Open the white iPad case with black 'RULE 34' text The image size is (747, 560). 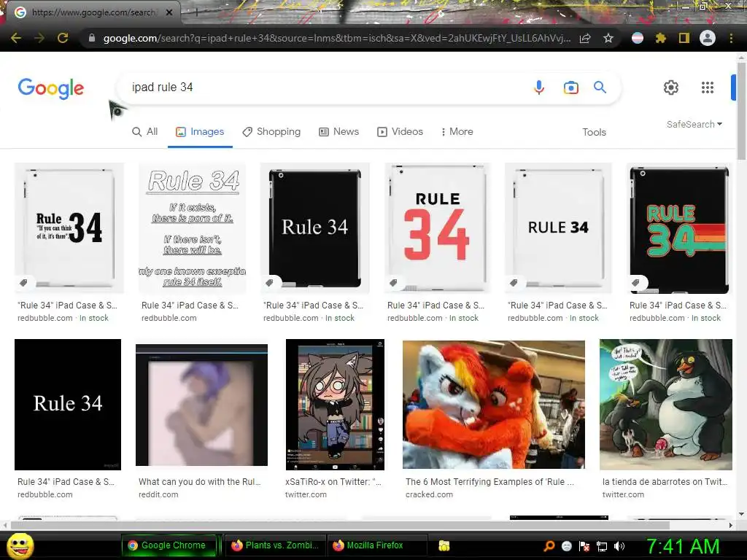click(x=558, y=227)
